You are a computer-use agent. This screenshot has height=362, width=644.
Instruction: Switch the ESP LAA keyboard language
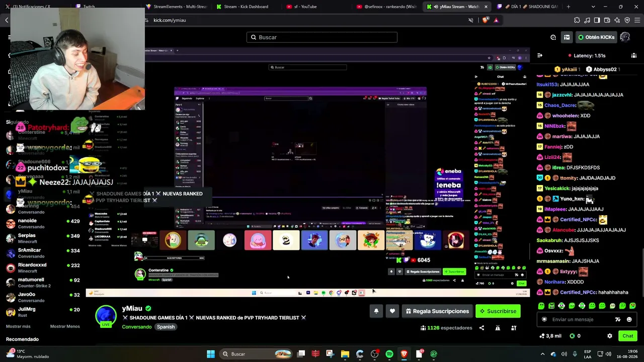coord(588,354)
